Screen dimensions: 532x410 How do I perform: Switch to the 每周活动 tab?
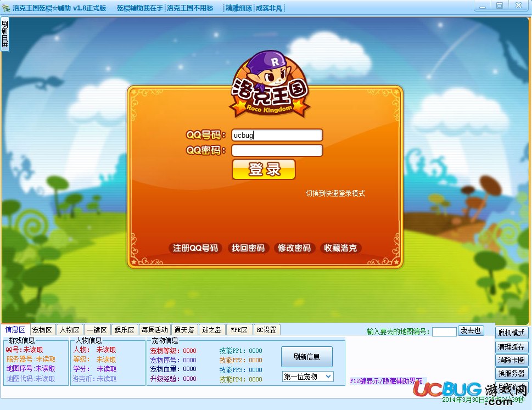coord(155,330)
